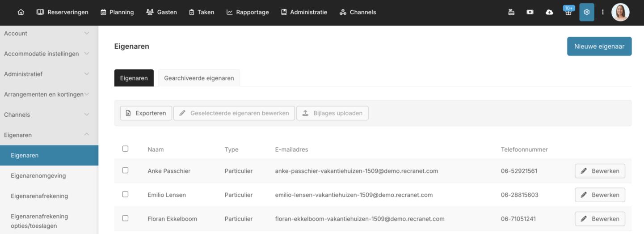The image size is (644, 234).
Task: Tick the checkbox for Anke Passchier
Action: tap(125, 170)
